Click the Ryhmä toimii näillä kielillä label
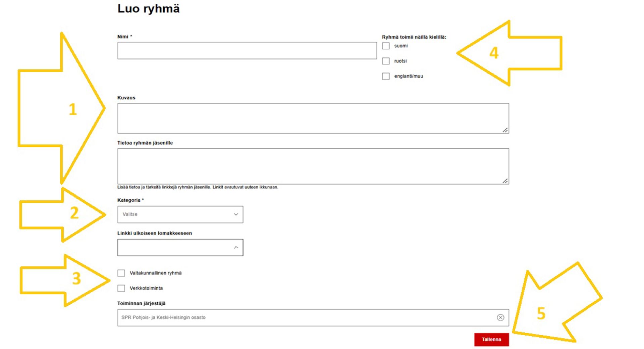 pyautogui.click(x=414, y=37)
